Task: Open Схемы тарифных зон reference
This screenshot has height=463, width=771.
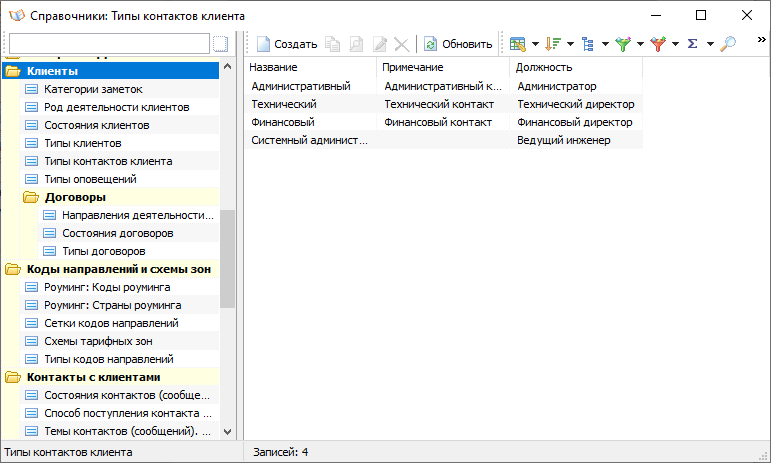Action: pyautogui.click(x=98, y=341)
